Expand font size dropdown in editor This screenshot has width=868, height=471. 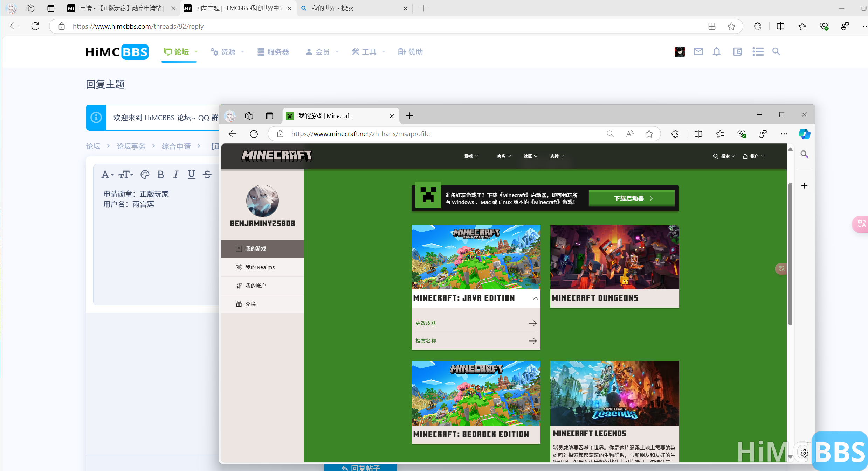coord(126,174)
